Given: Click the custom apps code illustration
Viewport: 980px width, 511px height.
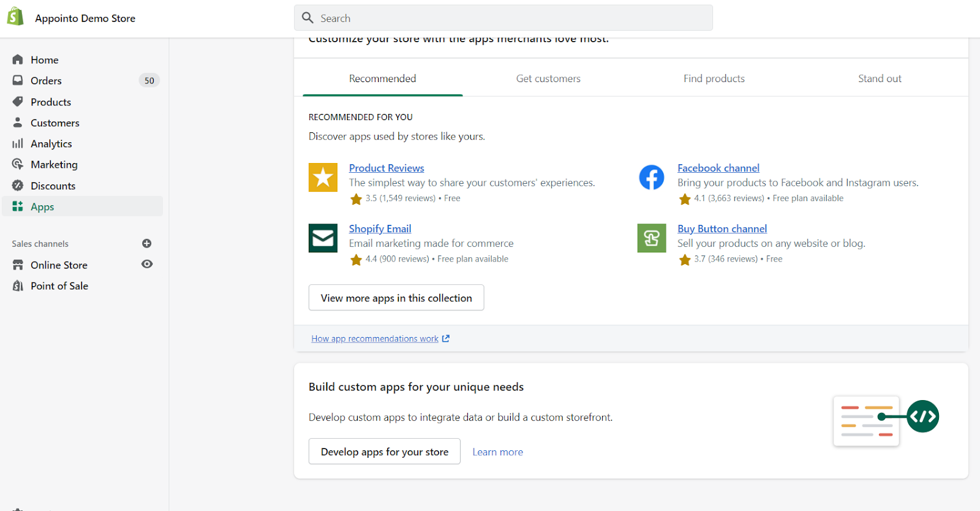Looking at the screenshot, I should (886, 420).
